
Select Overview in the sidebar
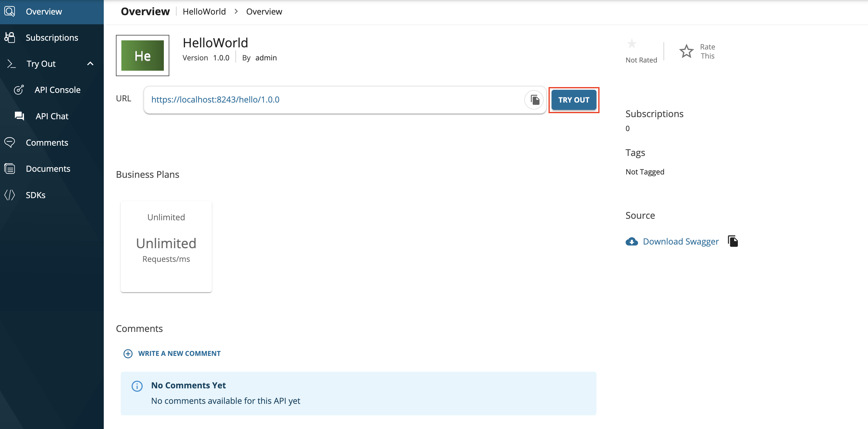coord(44,12)
